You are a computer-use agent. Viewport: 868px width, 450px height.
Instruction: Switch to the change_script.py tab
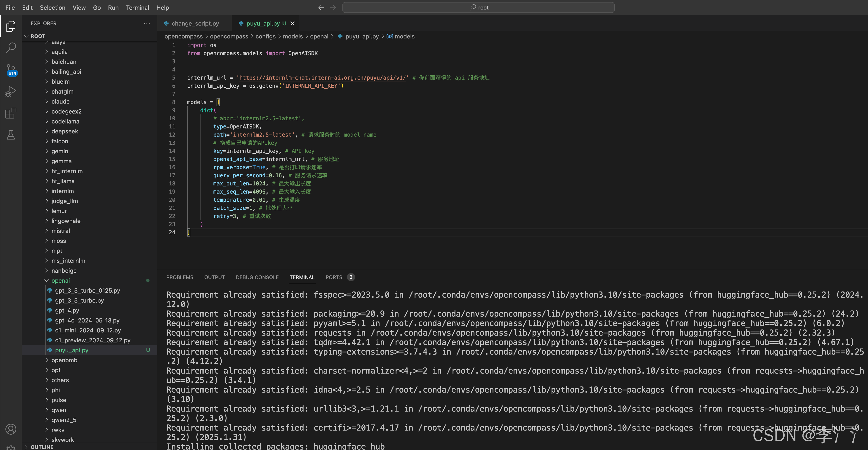tap(195, 23)
